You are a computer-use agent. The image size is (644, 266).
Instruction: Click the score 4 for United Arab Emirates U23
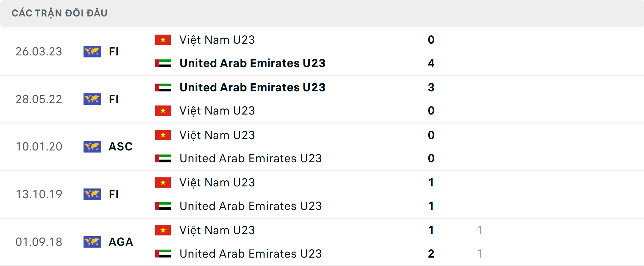coord(431,63)
